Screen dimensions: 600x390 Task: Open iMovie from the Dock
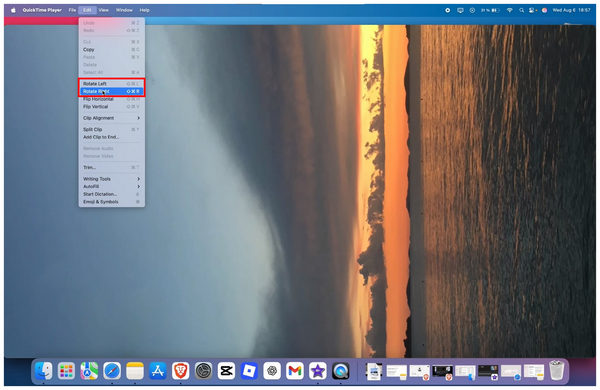[318, 371]
